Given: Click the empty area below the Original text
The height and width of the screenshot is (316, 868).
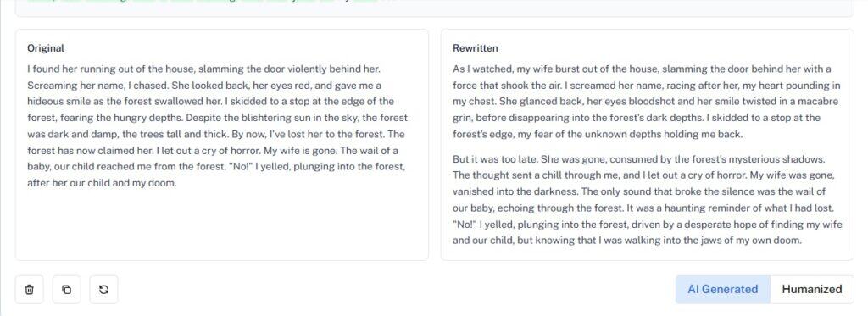Looking at the screenshot, I should [221, 225].
